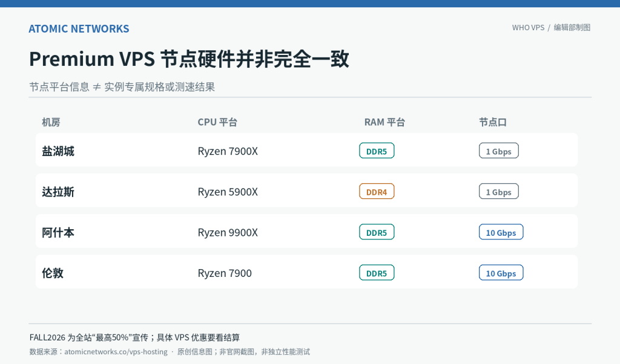620x364 pixels.
Task: Click the ATOMIC NETWORKS brand heading
Action: (79, 29)
